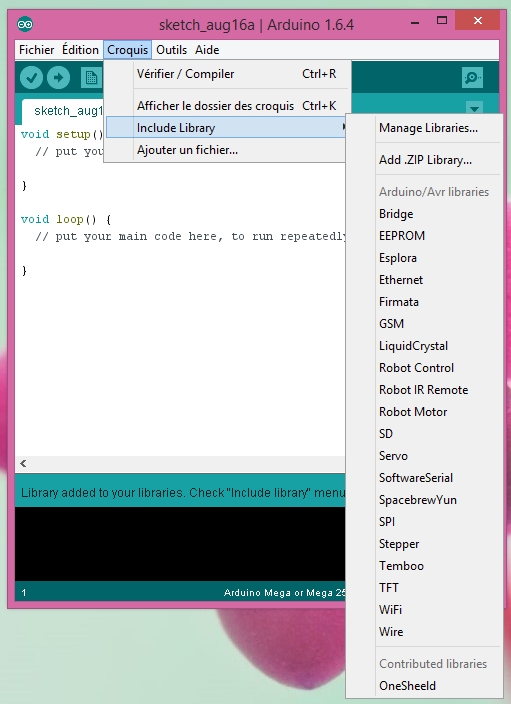Minimize the Arduino window

pos(415,21)
